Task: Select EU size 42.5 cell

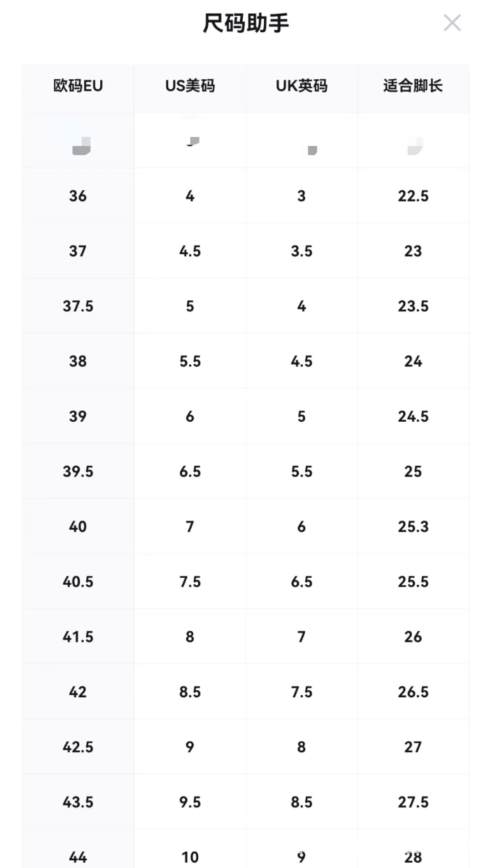Action: tap(78, 747)
